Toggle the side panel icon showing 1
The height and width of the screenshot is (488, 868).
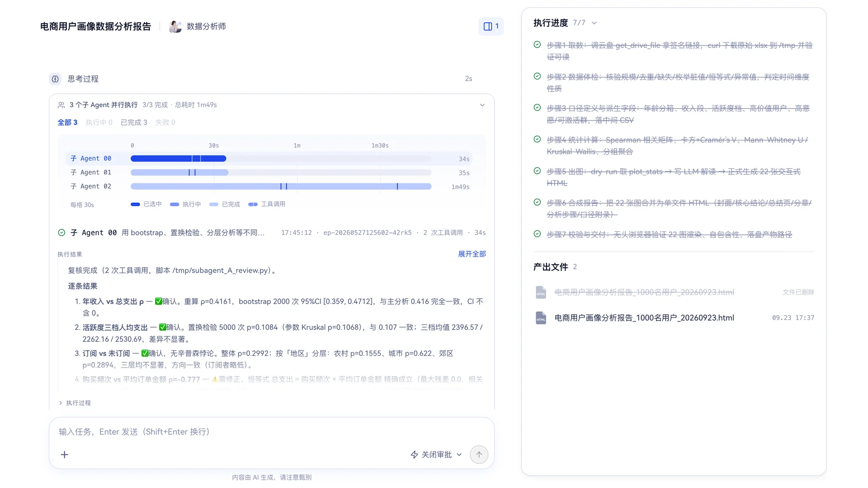[491, 26]
